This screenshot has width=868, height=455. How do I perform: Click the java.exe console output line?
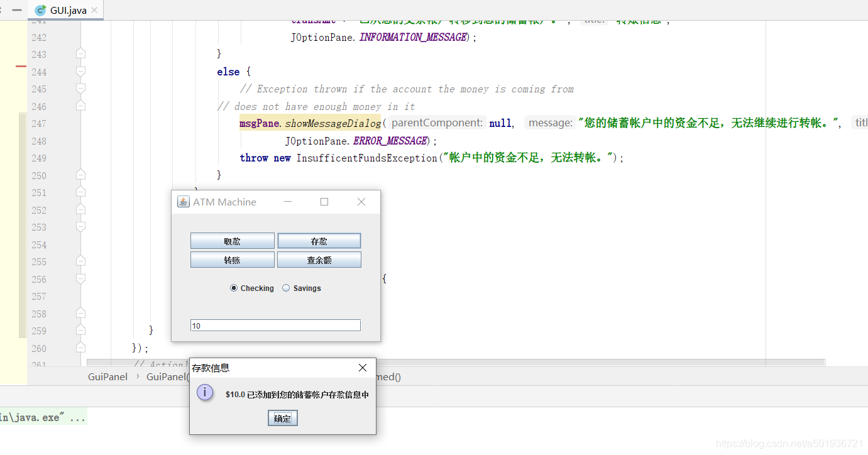(x=43, y=417)
